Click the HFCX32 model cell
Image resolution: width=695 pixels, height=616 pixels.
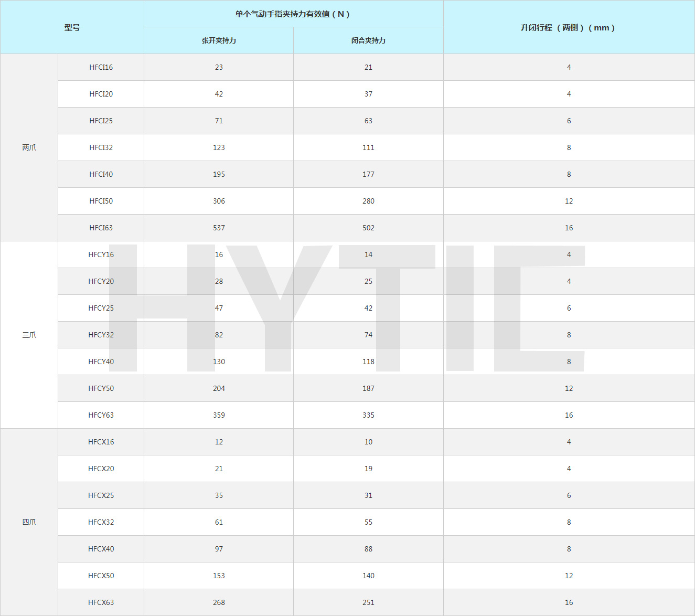pyautogui.click(x=101, y=522)
